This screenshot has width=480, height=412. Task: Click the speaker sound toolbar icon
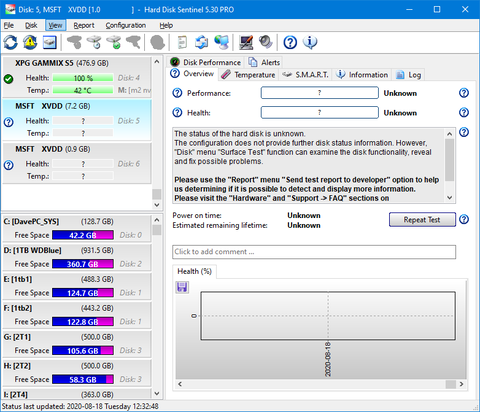pos(266,42)
